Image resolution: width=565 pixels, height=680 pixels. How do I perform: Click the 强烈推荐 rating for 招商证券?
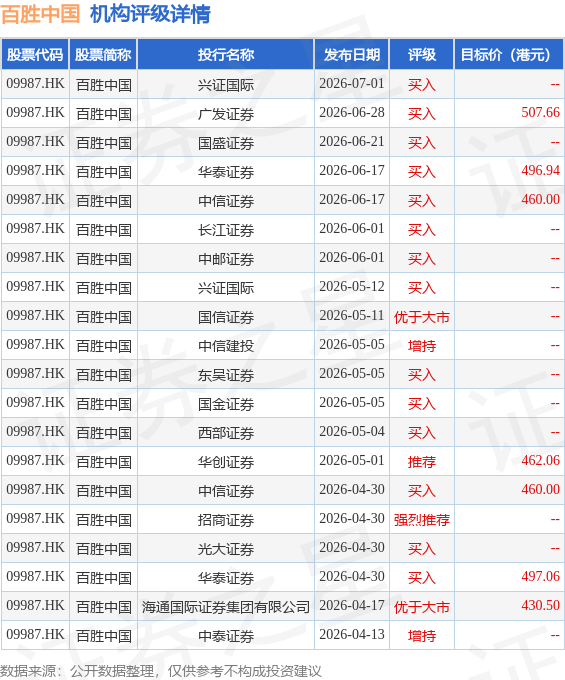(421, 520)
